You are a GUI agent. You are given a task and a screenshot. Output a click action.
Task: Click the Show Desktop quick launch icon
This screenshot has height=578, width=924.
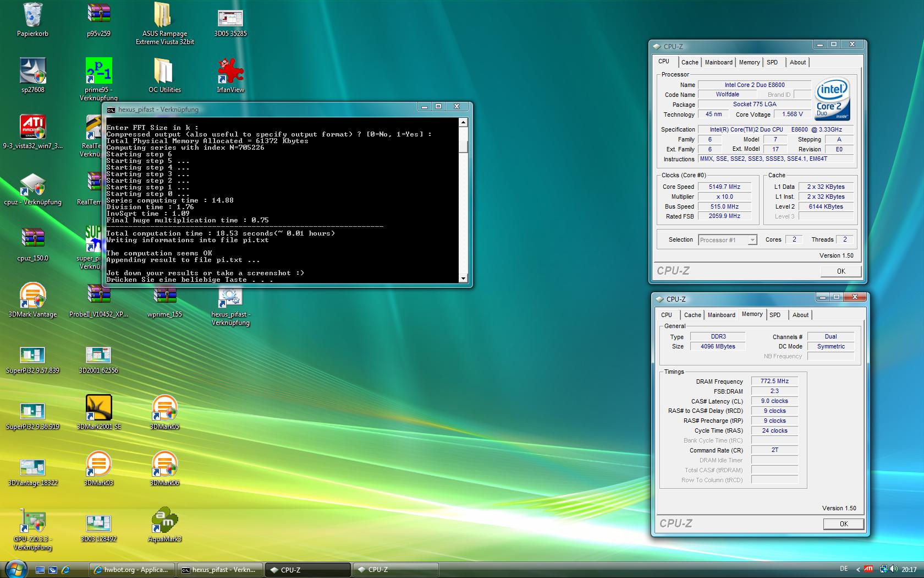coord(40,570)
